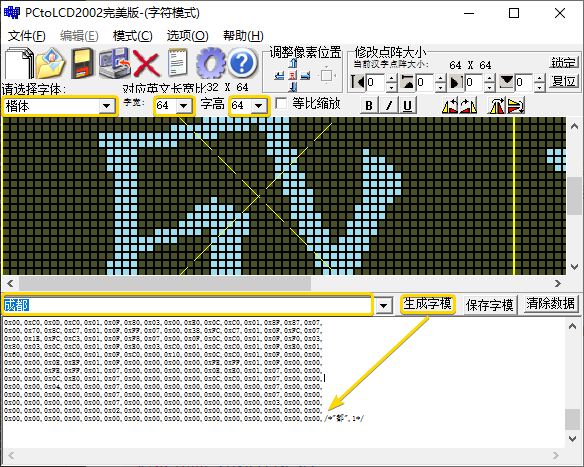
Task: Enable the 等比缩放 checkbox
Action: [x=282, y=103]
